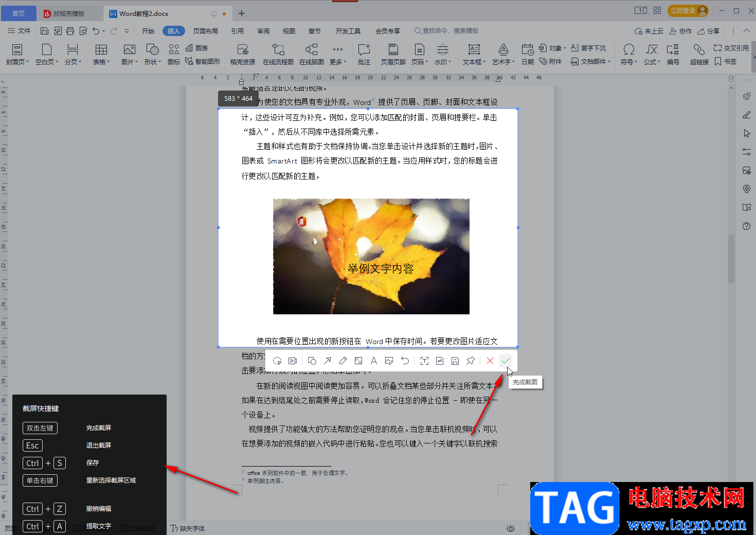Insert a hyperlink (超链接)
This screenshot has height=535, width=756.
699,54
